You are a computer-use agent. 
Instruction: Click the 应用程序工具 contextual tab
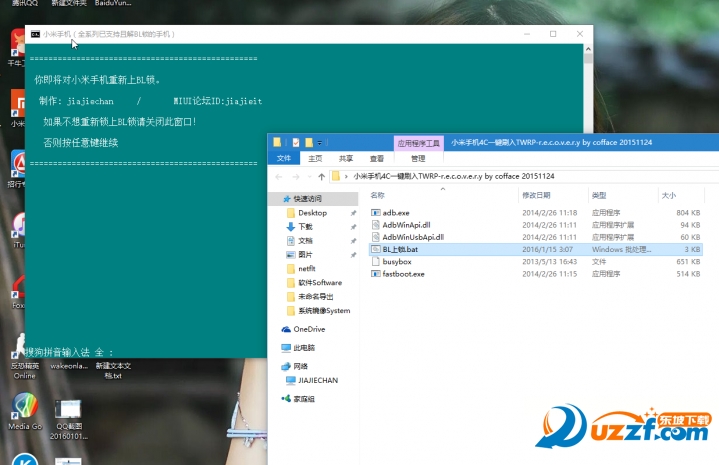[x=418, y=143]
